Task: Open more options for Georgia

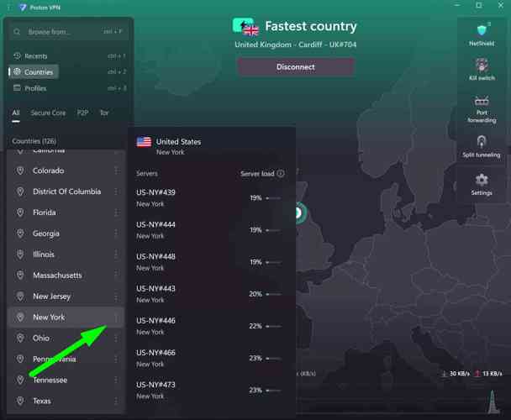Action: click(x=116, y=234)
